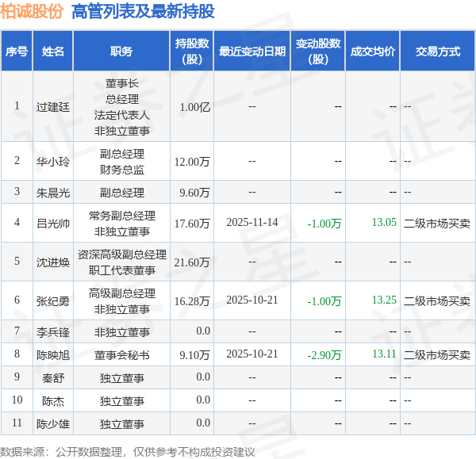Click the 法定代表人 position text
476x459 pixels.
pos(122,115)
